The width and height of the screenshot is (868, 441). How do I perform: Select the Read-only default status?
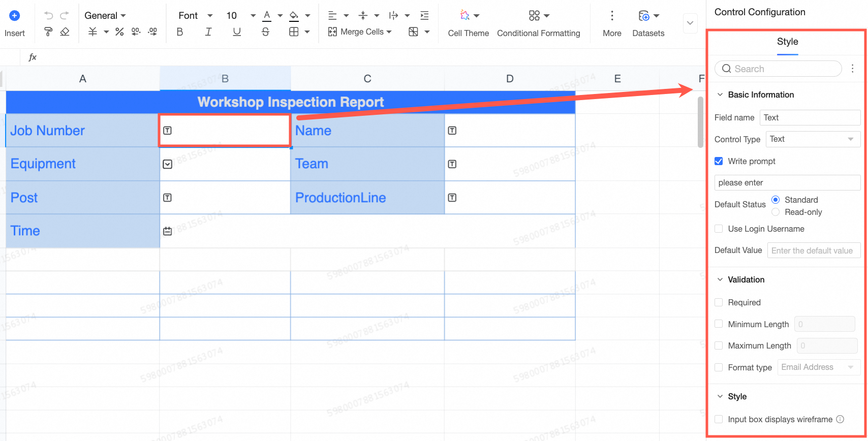[x=776, y=212]
